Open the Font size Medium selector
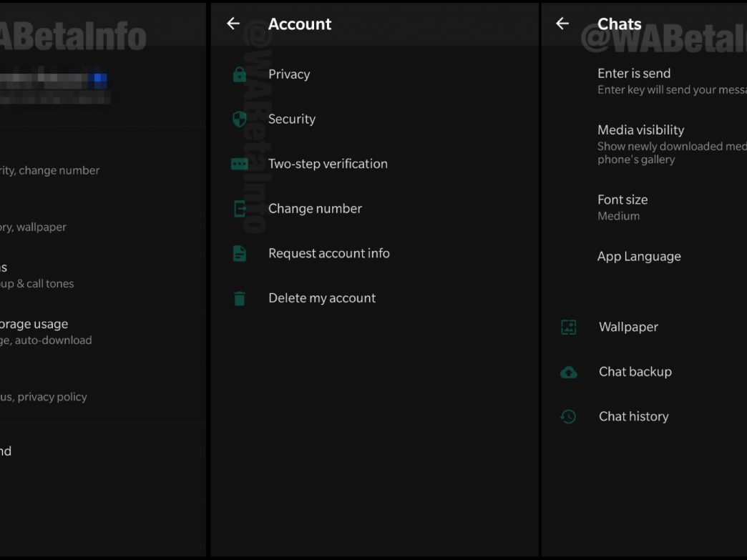This screenshot has height=560, width=747. click(x=622, y=207)
